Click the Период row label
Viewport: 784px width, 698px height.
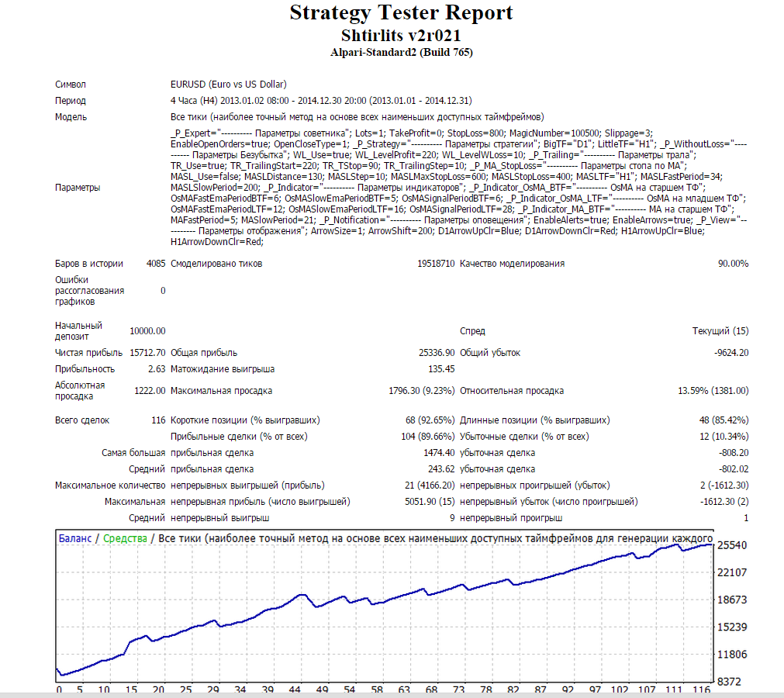coord(71,101)
